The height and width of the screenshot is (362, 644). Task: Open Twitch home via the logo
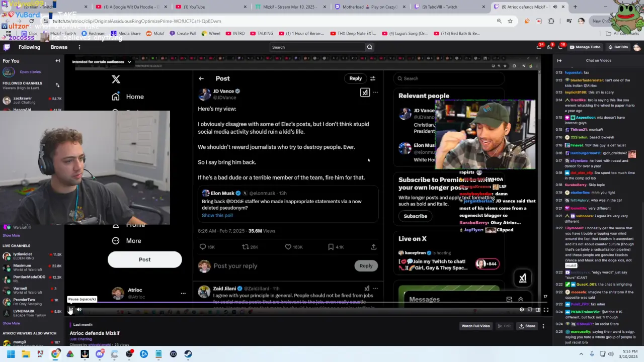coord(7,47)
